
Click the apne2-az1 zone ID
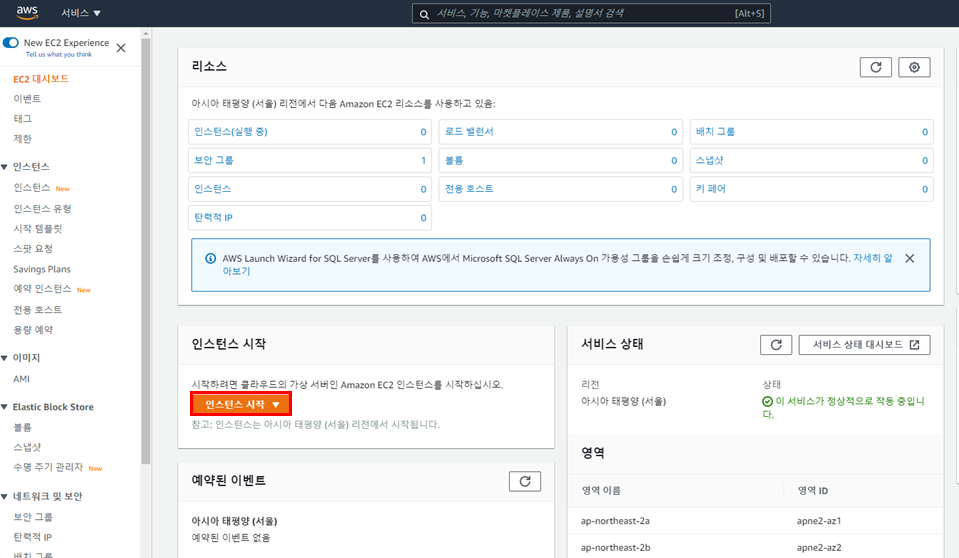819,521
